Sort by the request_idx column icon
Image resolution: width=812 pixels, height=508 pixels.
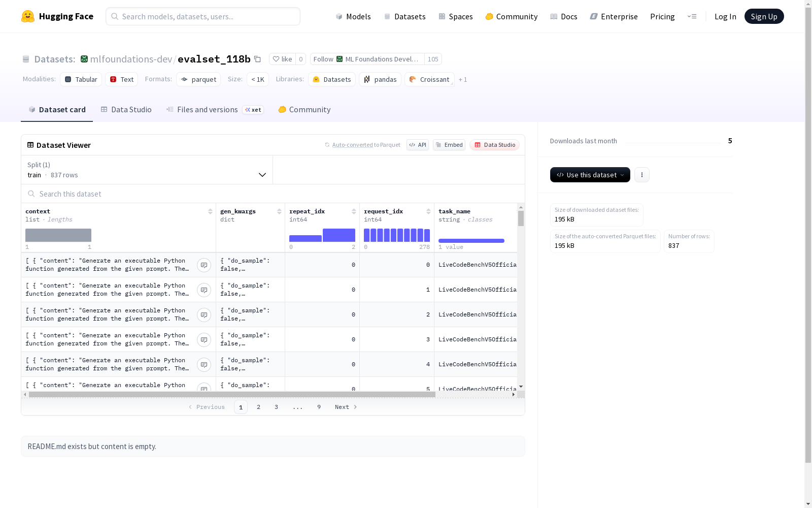[x=428, y=211]
